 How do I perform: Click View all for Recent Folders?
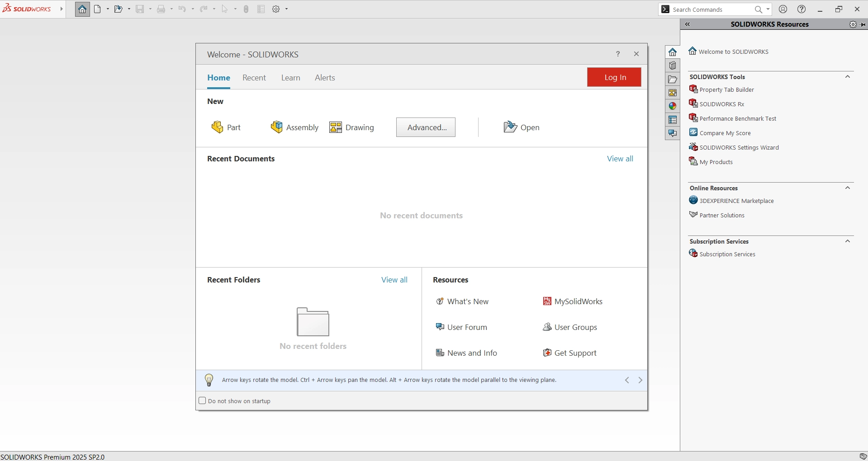click(394, 280)
